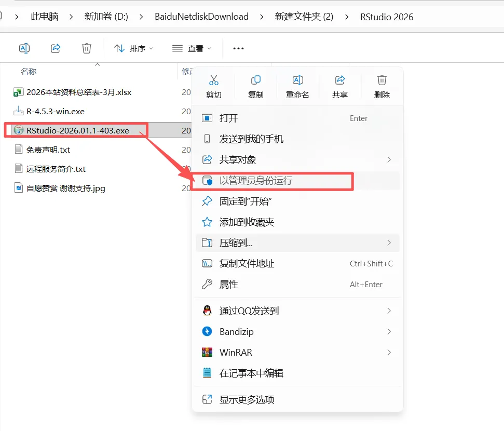The height and width of the screenshot is (431, 504).
Task: Expand the 共享对象 submenu arrow
Action: pyautogui.click(x=389, y=160)
